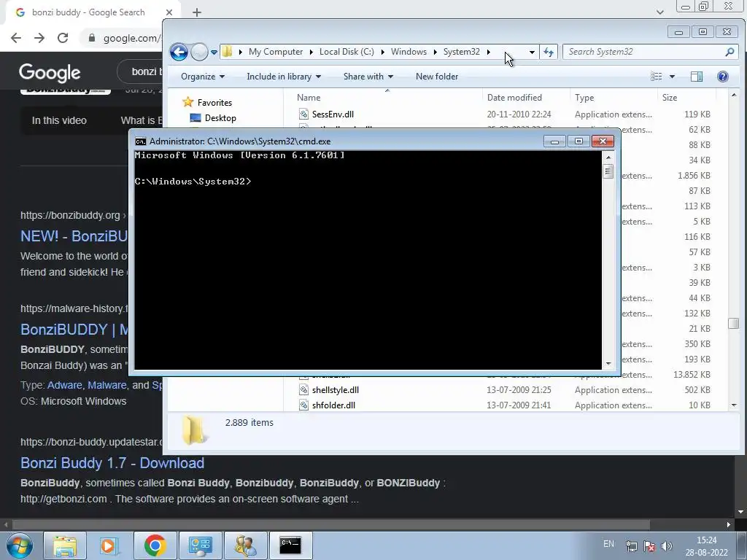Open view options dropdown arrow
Viewport: 747px width, 560px height.
(672, 77)
